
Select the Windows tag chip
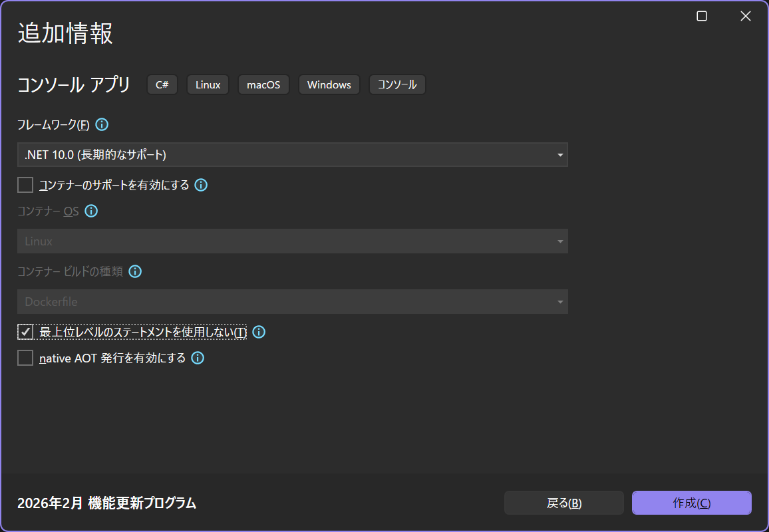click(329, 84)
